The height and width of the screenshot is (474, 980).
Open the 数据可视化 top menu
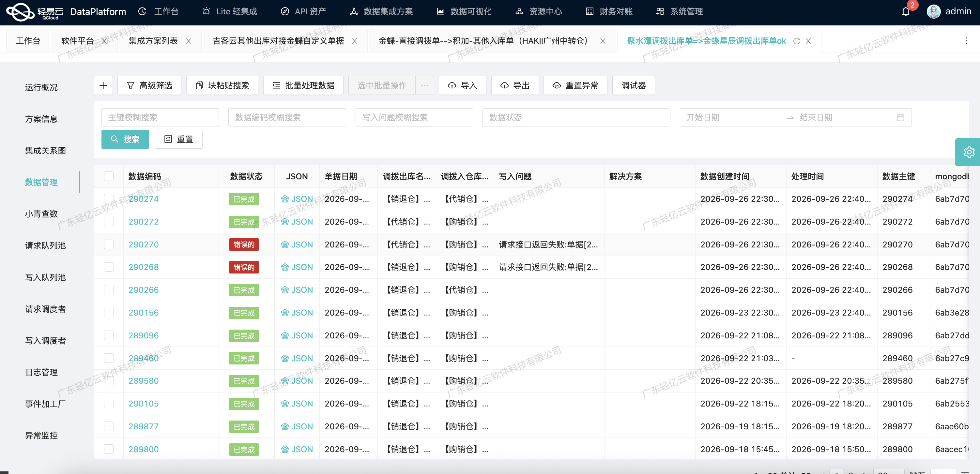click(464, 11)
